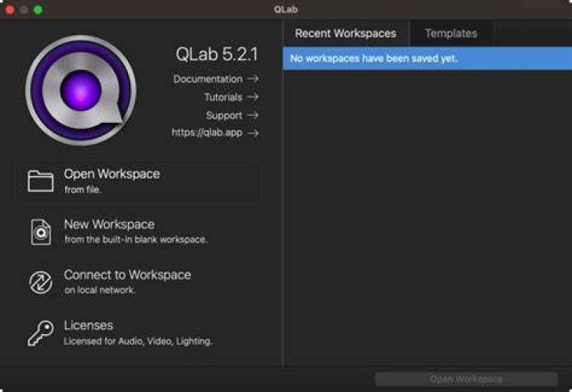Image resolution: width=572 pixels, height=392 pixels.
Task: Close the QLab window with red button
Action: click(10, 10)
